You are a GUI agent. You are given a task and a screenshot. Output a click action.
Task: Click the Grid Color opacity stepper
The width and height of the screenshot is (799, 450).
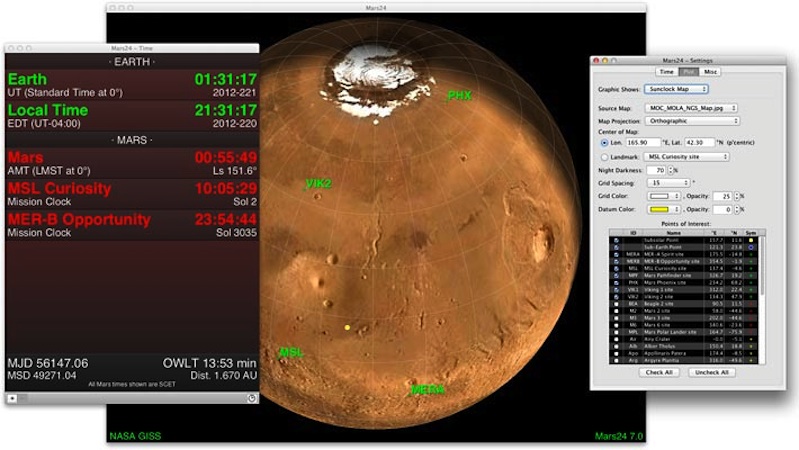pos(736,196)
